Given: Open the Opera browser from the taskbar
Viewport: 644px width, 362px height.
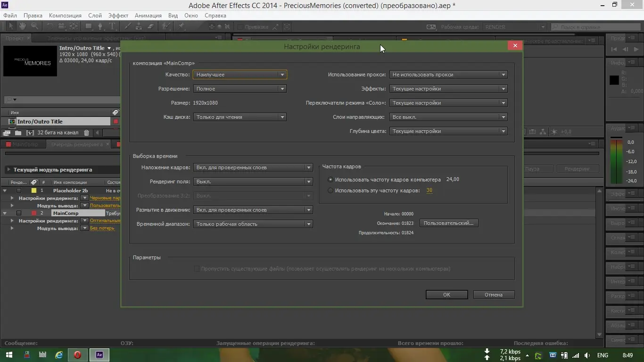Looking at the screenshot, I should point(77,355).
